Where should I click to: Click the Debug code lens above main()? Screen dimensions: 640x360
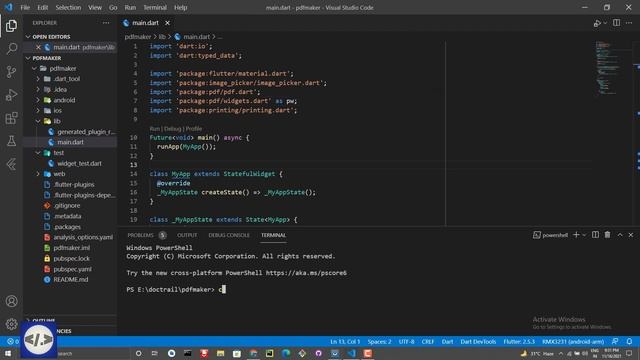coord(172,129)
